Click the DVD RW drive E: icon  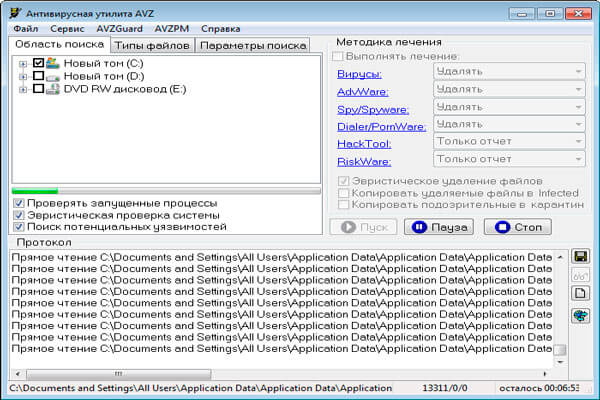pos(53,89)
